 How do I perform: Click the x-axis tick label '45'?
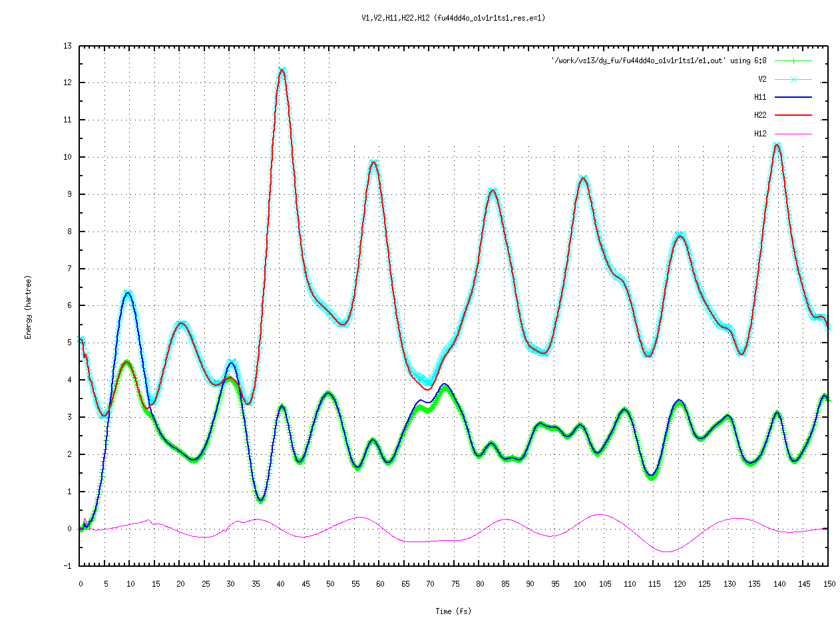point(305,583)
